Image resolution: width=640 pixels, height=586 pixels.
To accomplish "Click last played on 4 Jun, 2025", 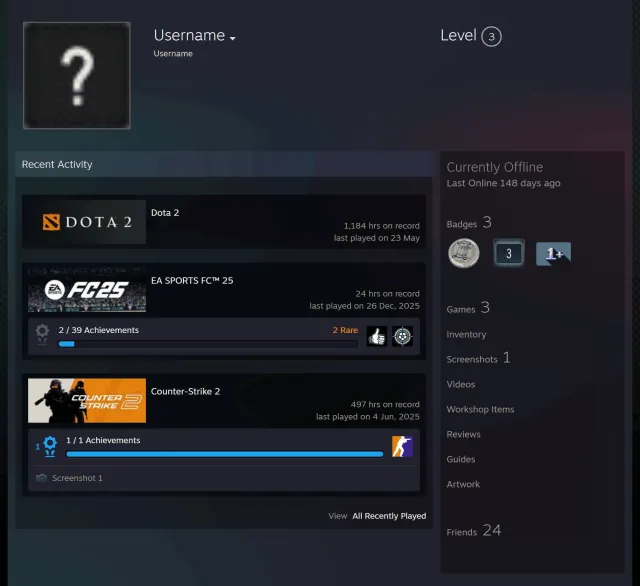I will point(368,417).
